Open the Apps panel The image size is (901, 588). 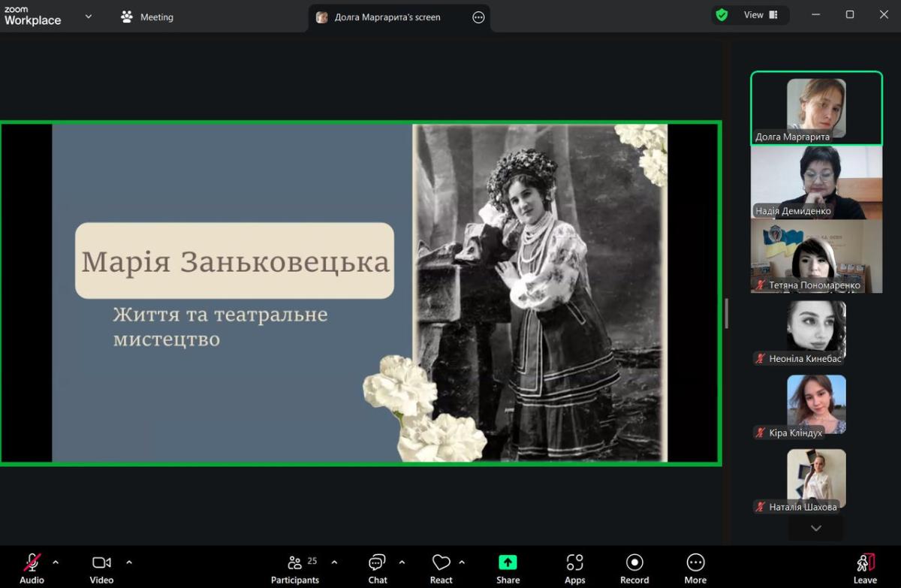click(x=574, y=568)
